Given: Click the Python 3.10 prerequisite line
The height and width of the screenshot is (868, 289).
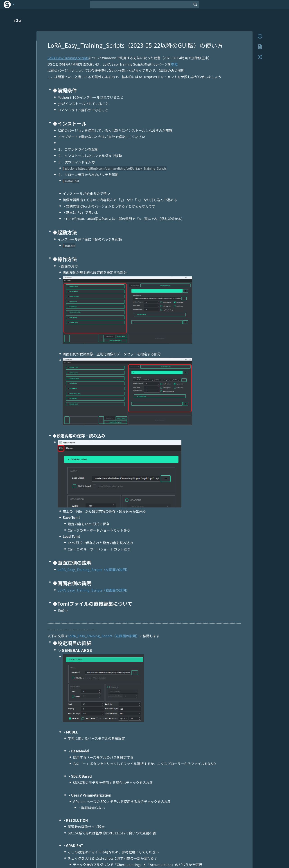Looking at the screenshot, I should (x=90, y=98).
